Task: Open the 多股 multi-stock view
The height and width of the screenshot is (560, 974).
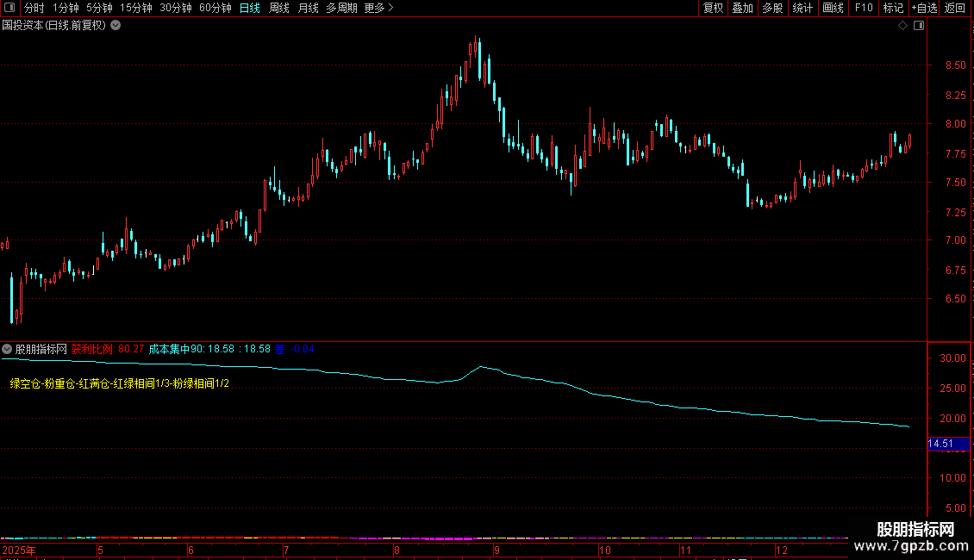Action: coord(772,8)
